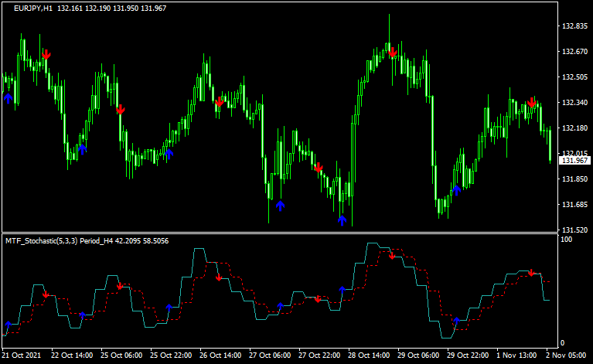Select the first red arrow in the stochastic window
Screen dimensions: 593x364
coord(46,294)
